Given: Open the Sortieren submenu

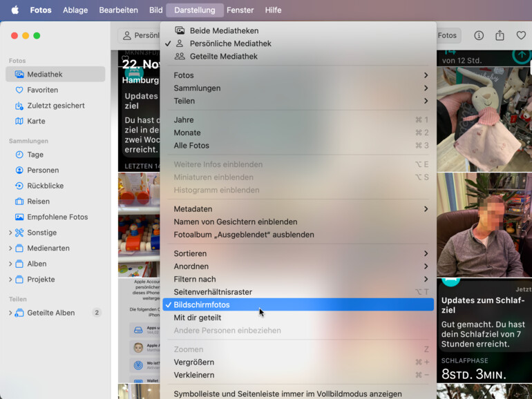Looking at the screenshot, I should pos(298,253).
